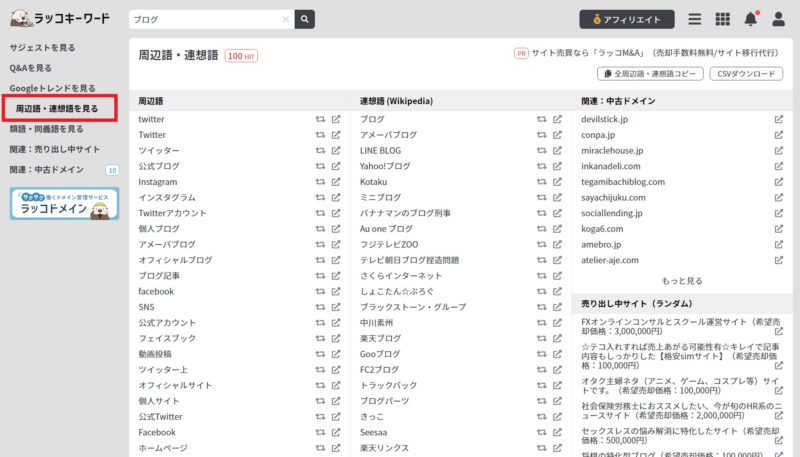The height and width of the screenshot is (457, 800).
Task: Click the さくらインターネット keyword
Action: tap(401, 276)
